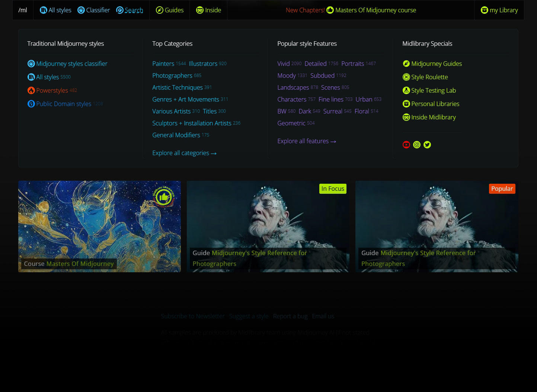537x392 pixels.
Task: Browse the Moody style feature
Action: [287, 75]
